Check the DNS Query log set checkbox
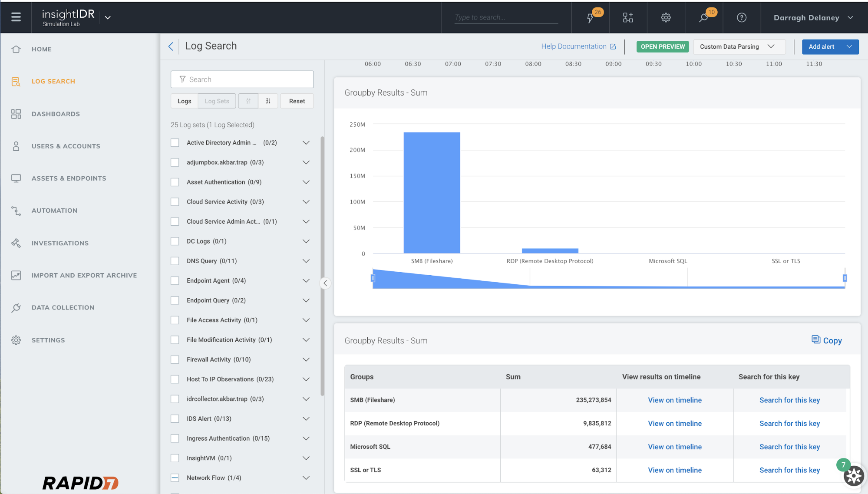Screen dimensions: 868x494 (175, 261)
